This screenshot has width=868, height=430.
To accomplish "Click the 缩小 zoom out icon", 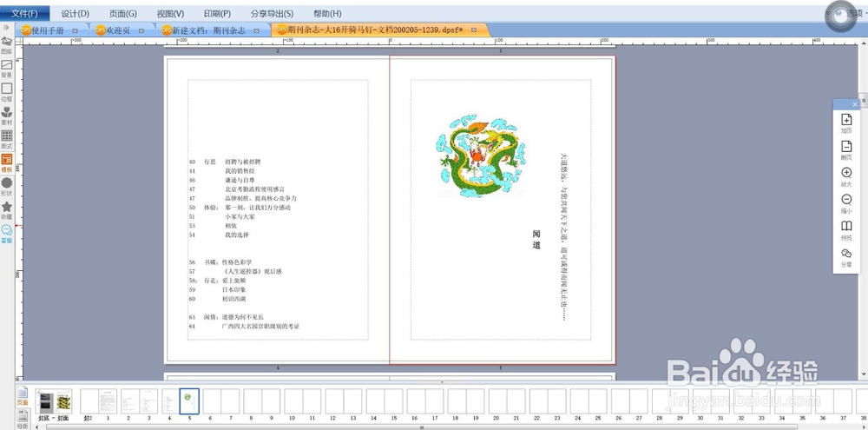I will pos(846,203).
